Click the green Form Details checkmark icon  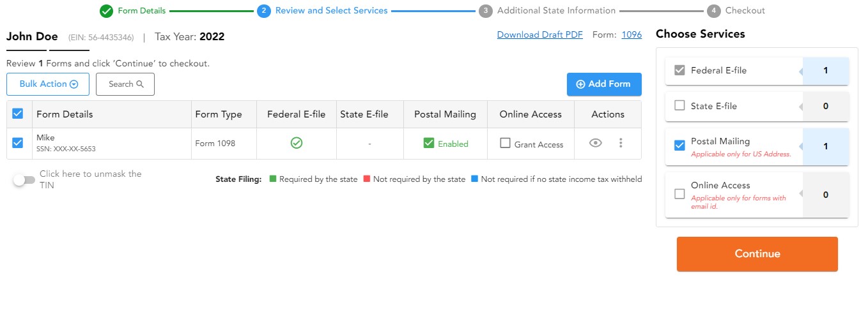(x=107, y=11)
